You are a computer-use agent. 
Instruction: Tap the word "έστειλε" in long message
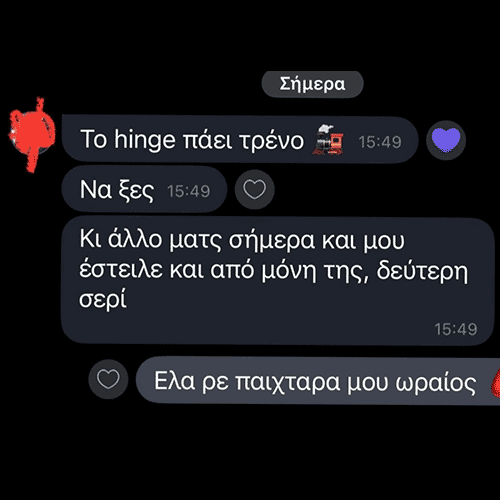[x=121, y=269]
